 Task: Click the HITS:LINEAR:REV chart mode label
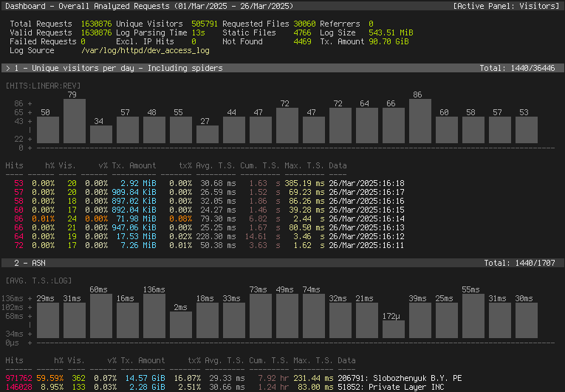tap(43, 86)
